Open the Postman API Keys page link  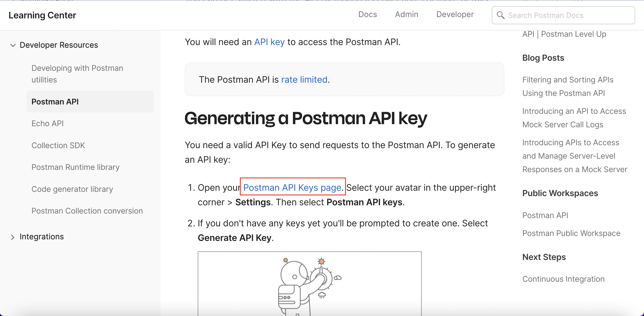click(292, 188)
